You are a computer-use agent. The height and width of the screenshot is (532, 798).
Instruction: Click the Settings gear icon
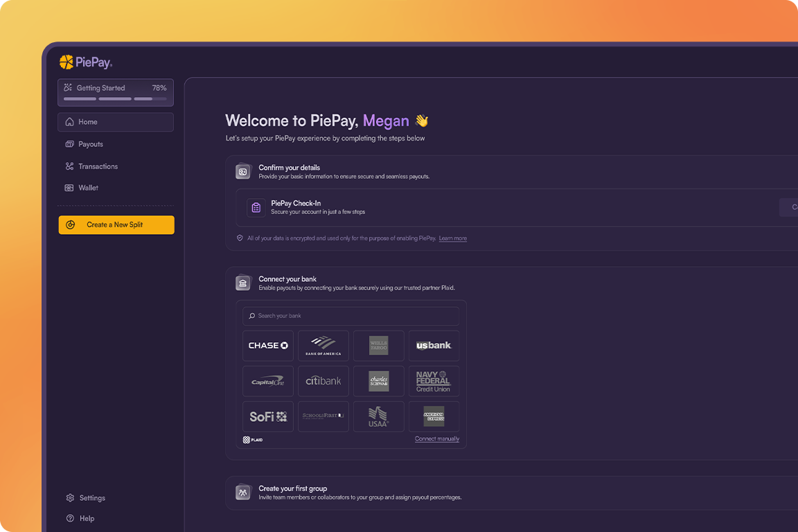70,498
